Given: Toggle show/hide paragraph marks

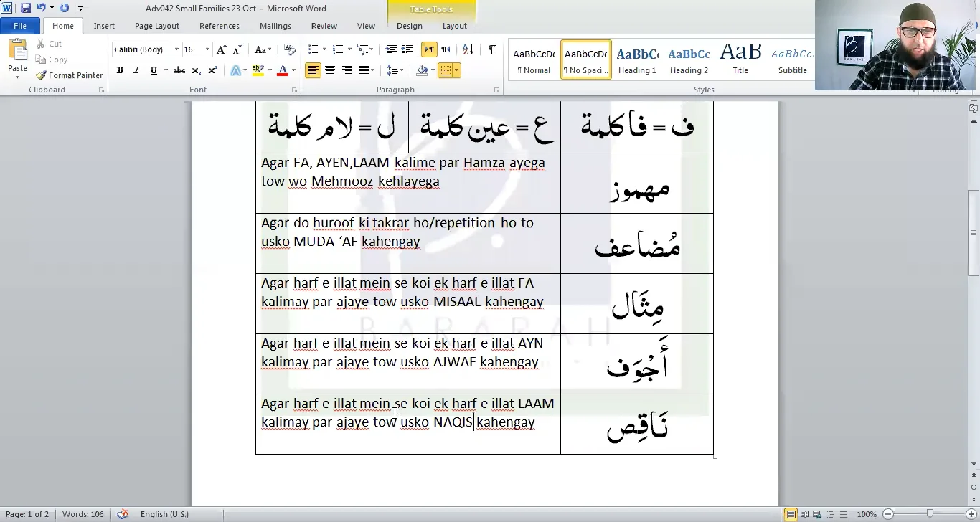Looking at the screenshot, I should click(491, 49).
